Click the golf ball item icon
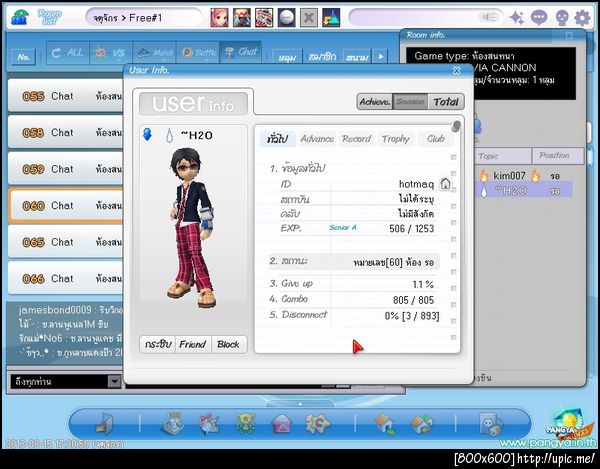 pyautogui.click(x=286, y=18)
